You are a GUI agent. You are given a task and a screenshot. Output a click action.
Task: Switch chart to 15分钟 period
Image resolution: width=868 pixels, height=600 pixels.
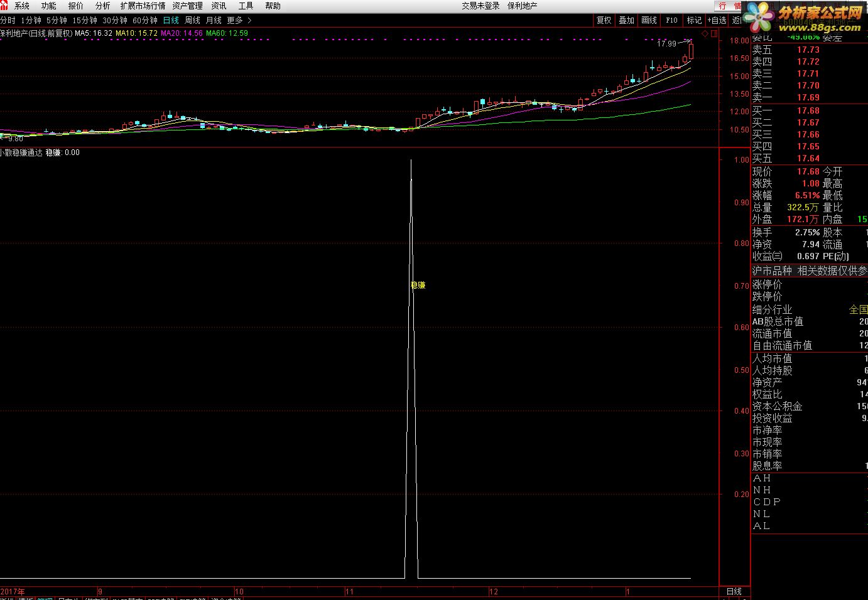tap(85, 20)
